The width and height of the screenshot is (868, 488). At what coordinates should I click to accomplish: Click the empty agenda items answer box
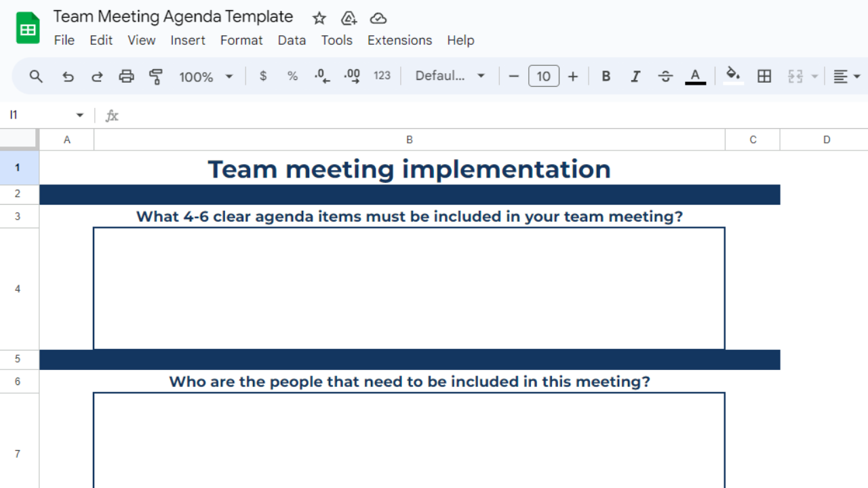[x=409, y=289]
